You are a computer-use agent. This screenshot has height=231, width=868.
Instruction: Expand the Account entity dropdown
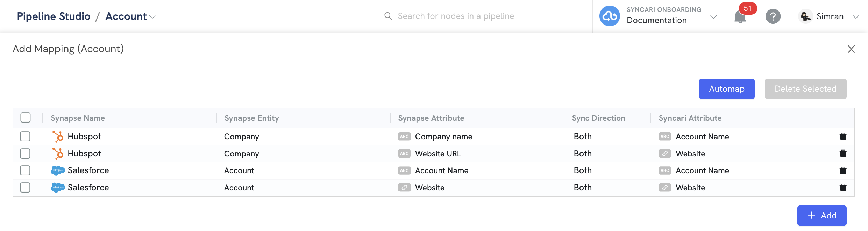pyautogui.click(x=130, y=16)
